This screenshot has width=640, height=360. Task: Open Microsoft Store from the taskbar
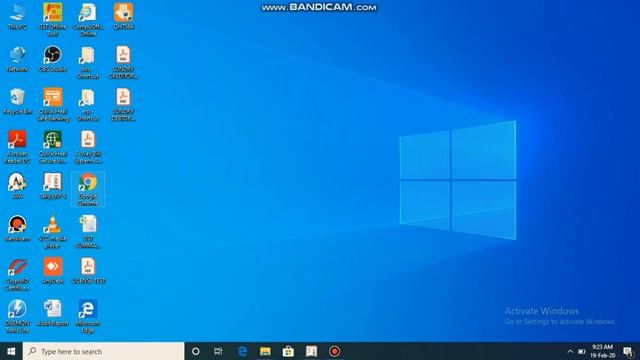coord(288,351)
